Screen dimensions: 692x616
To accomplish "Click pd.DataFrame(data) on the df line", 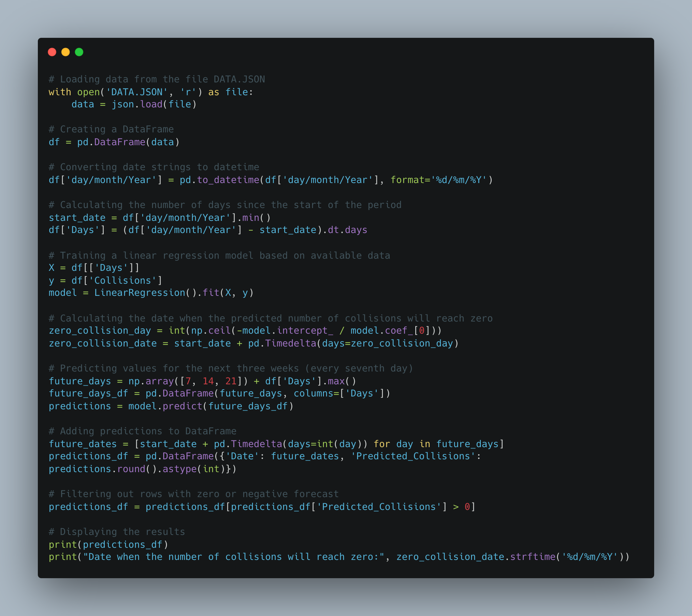I will [128, 142].
